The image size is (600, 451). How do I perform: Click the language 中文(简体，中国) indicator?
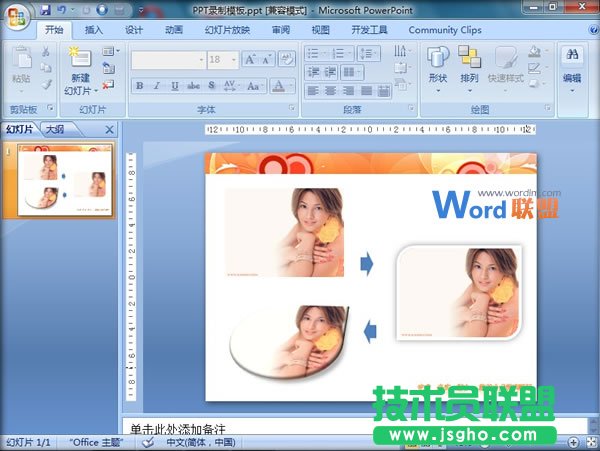click(201, 443)
